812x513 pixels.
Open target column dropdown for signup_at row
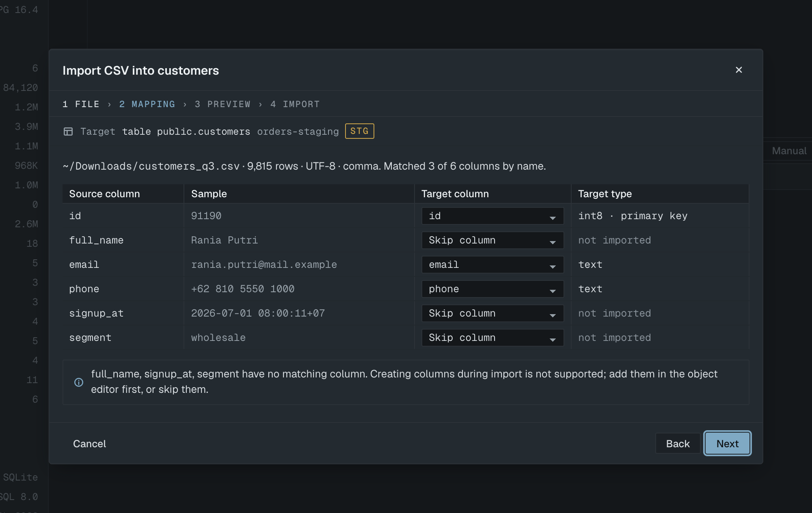pos(492,313)
